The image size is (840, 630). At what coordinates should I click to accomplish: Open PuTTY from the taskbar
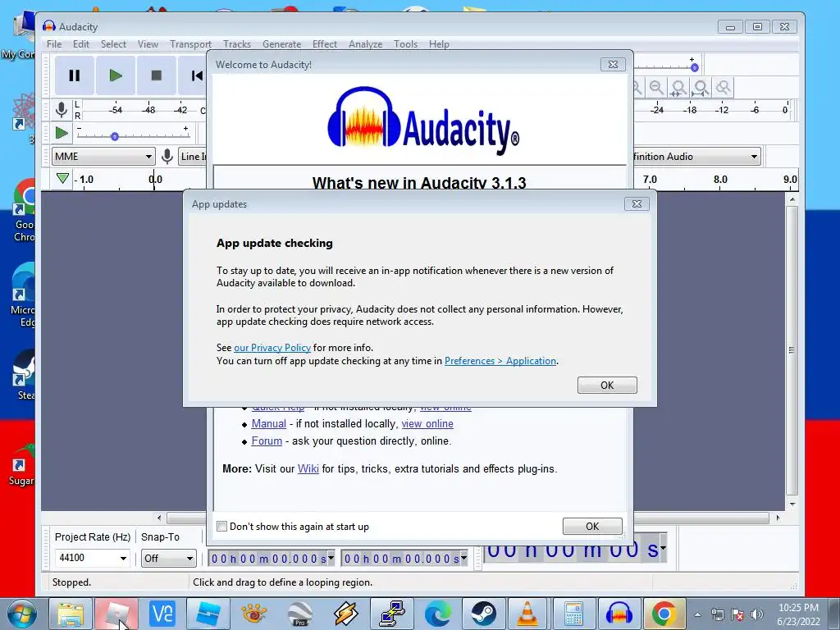(392, 614)
